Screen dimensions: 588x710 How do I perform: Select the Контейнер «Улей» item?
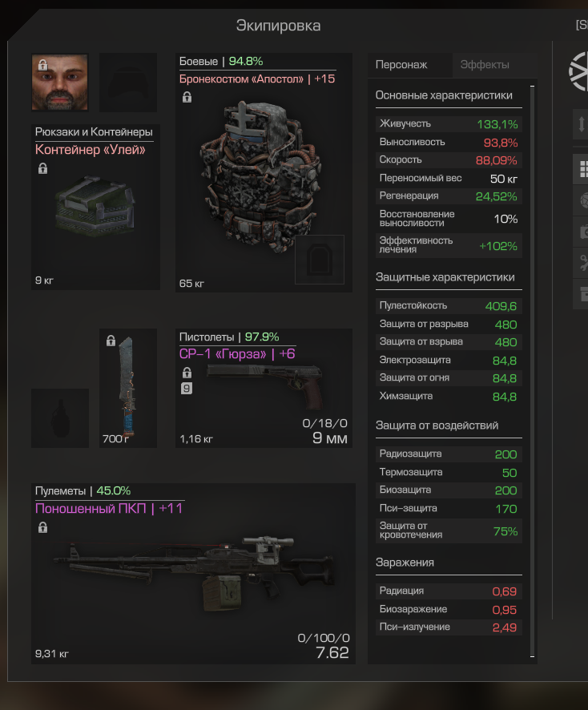tap(95, 207)
